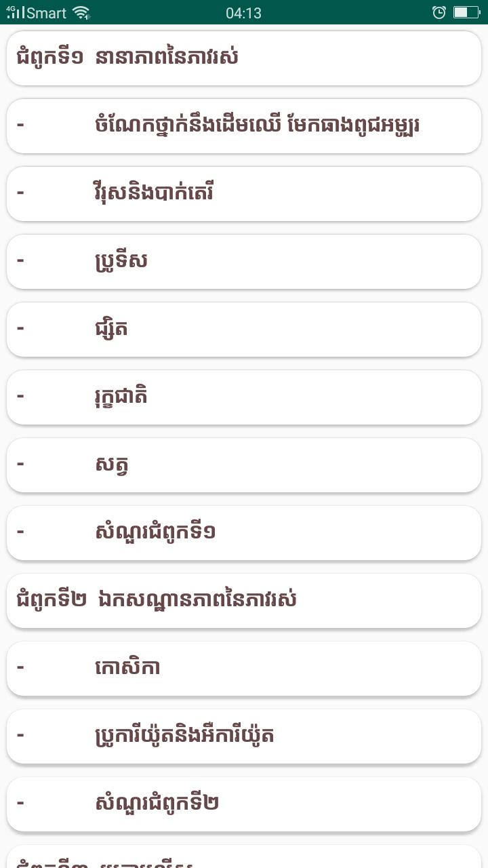This screenshot has width=488, height=868.
Task: Tap the partially visible chapter 3 heading
Action: click(244, 857)
